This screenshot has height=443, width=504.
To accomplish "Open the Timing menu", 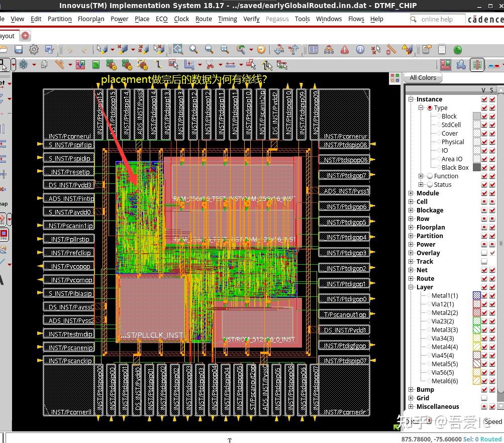I will (227, 19).
